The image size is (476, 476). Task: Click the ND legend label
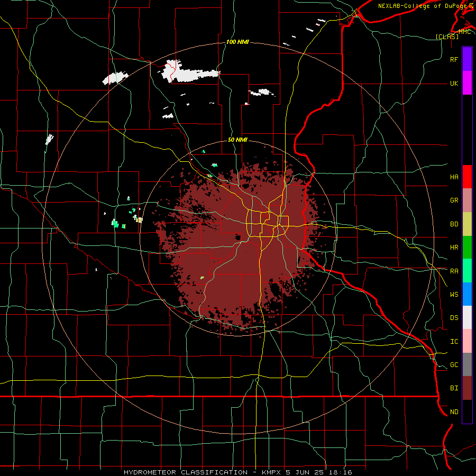(x=454, y=412)
